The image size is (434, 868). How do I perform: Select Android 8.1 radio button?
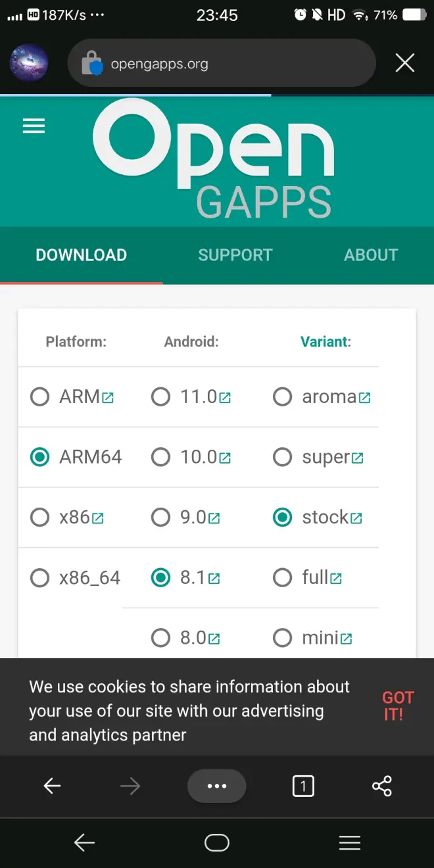160,578
